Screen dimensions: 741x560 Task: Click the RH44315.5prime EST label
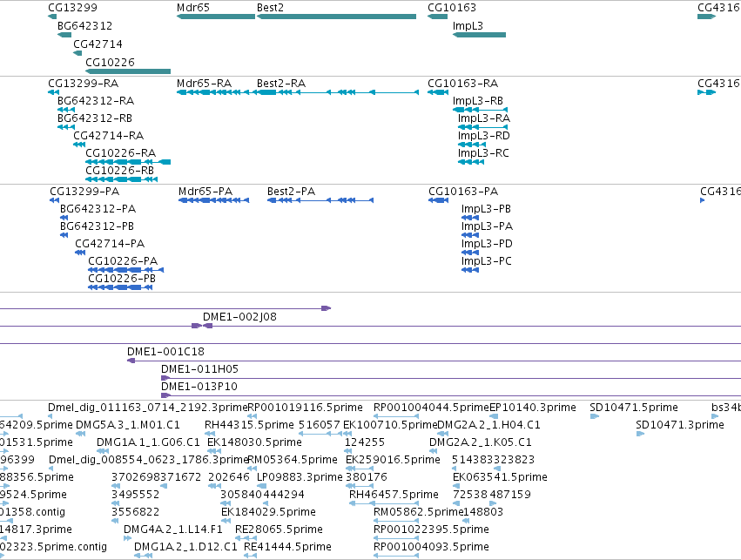point(250,425)
